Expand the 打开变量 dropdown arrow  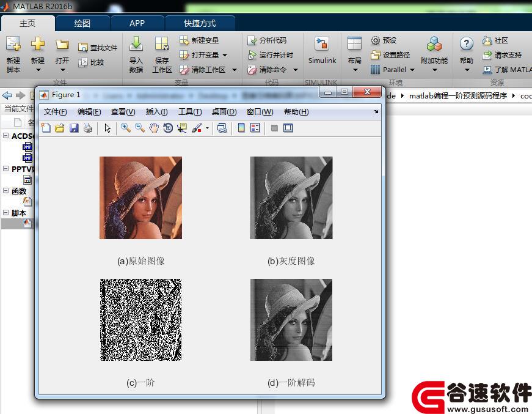point(225,55)
